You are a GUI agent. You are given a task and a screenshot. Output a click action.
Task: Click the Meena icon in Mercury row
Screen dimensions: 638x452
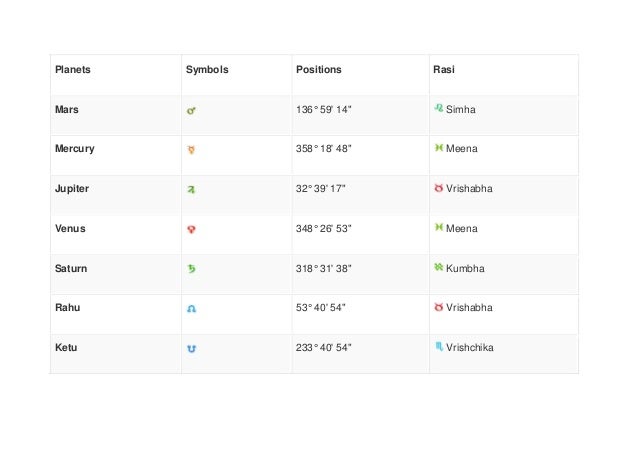coord(438,148)
